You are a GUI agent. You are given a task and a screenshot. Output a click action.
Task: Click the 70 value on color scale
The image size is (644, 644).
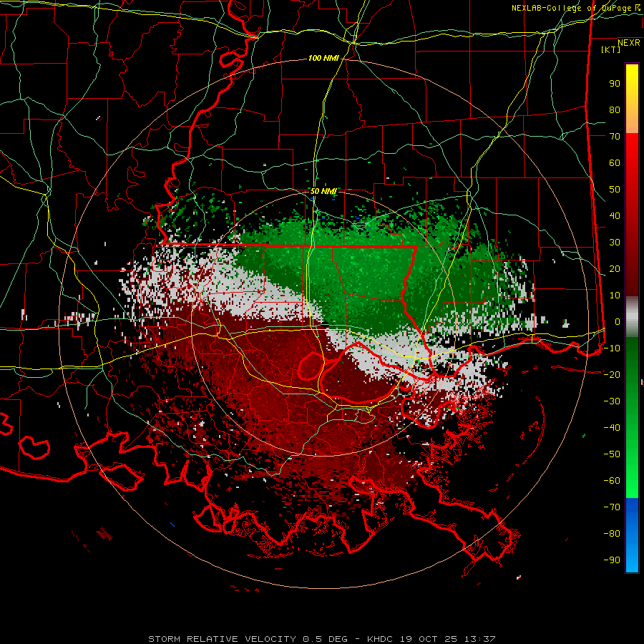(x=615, y=137)
